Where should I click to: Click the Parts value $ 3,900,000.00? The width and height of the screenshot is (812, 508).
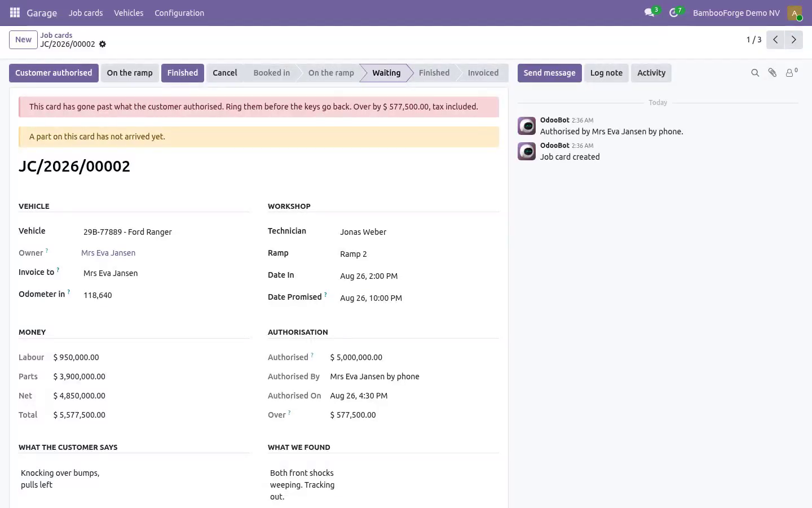tap(80, 376)
